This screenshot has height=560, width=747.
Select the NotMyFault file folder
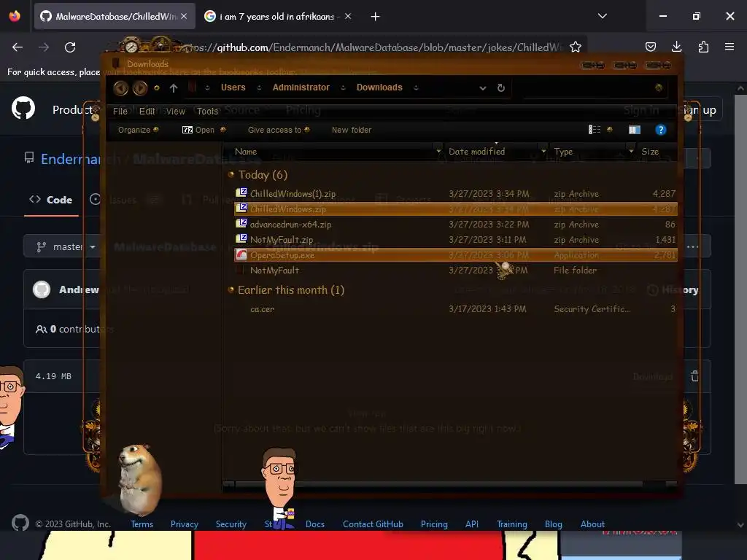pos(455,270)
